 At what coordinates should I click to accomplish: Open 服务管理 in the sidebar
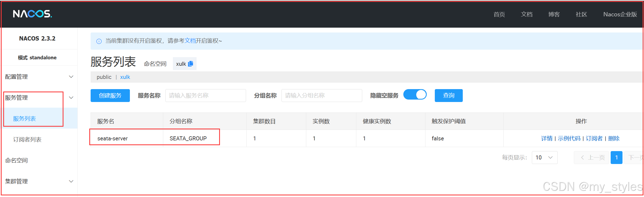pyautogui.click(x=16, y=98)
